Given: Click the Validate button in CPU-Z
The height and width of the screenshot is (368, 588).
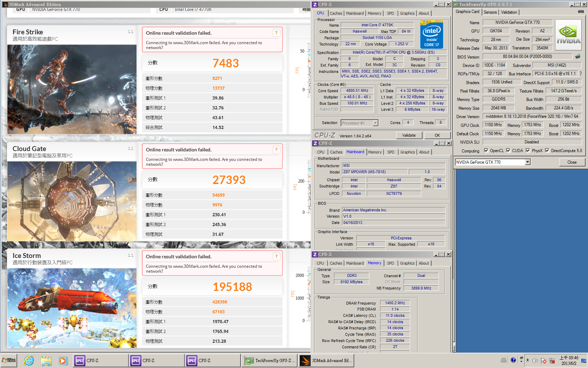Looking at the screenshot, I should 409,135.
